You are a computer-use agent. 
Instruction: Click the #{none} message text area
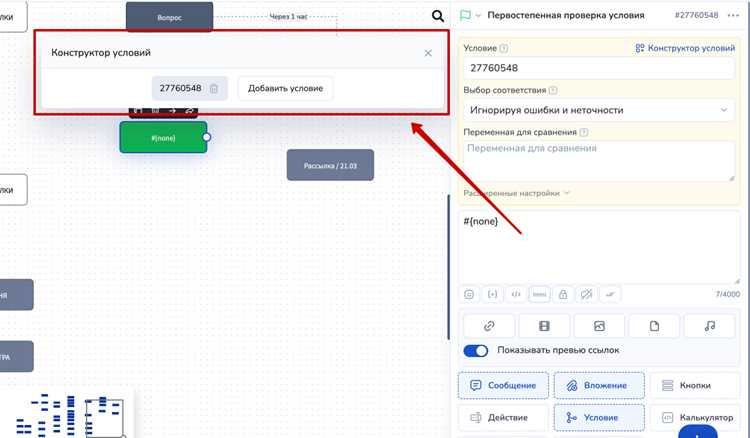(x=599, y=247)
